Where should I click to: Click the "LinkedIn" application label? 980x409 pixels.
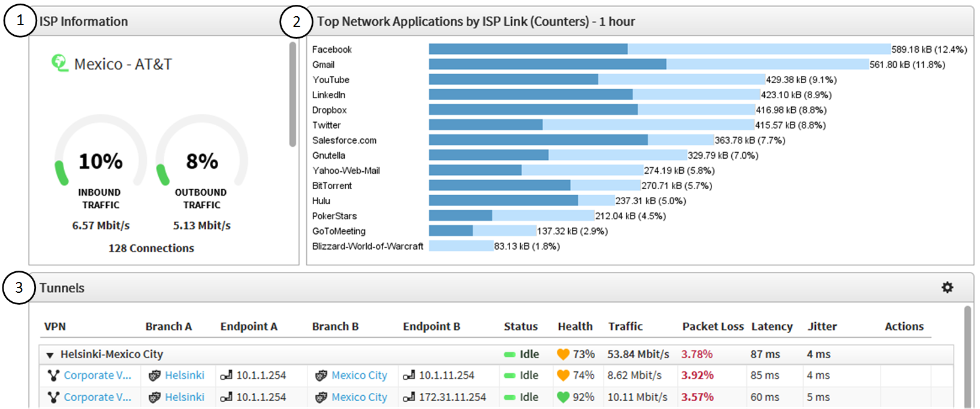[328, 95]
